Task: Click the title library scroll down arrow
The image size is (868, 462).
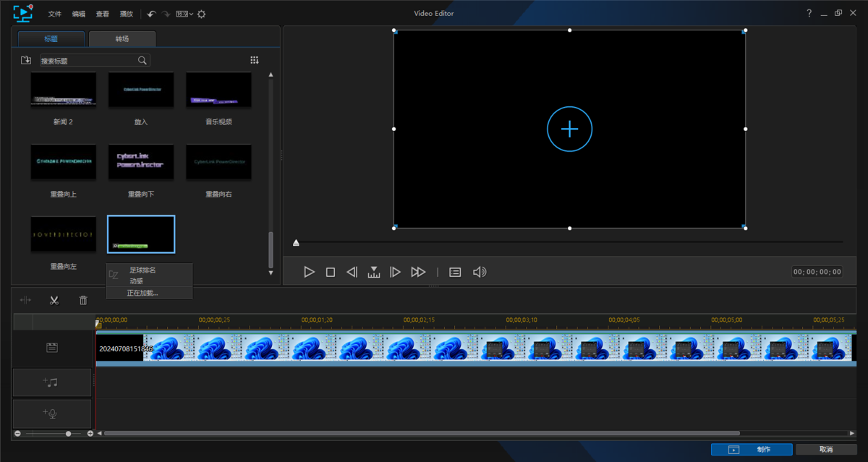Action: 271,273
